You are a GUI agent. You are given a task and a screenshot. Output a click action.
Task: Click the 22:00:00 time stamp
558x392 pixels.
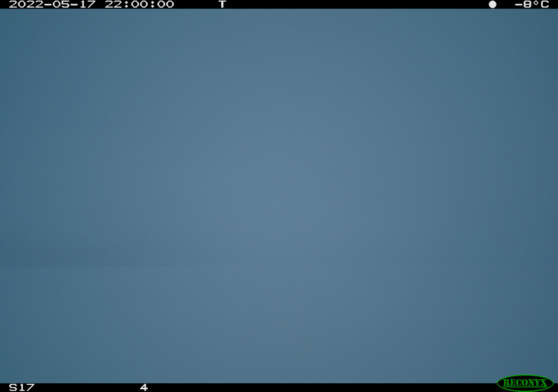click(139, 4)
